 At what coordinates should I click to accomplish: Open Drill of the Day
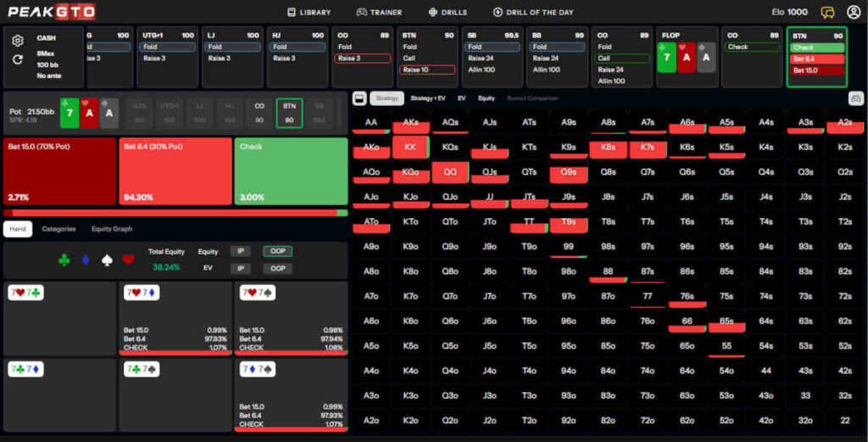(x=535, y=12)
